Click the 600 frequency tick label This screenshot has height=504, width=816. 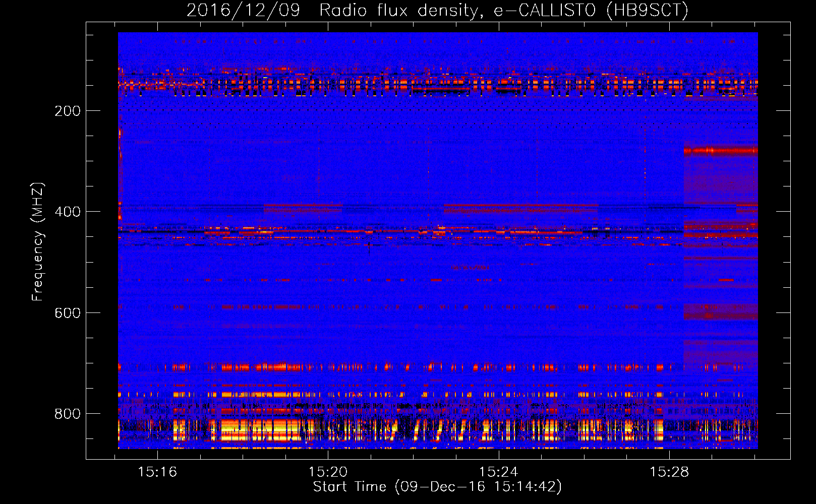(68, 313)
